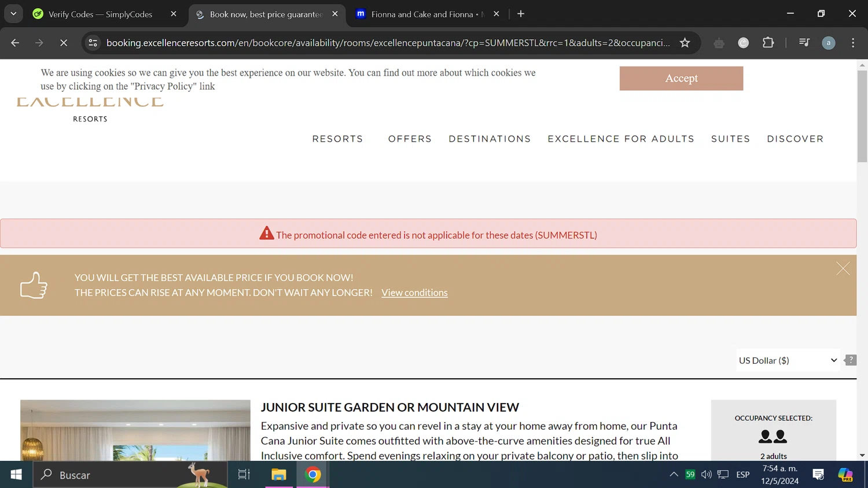This screenshot has height=488, width=868.
Task: Close the Fionna and Cake tab
Action: [496, 14]
